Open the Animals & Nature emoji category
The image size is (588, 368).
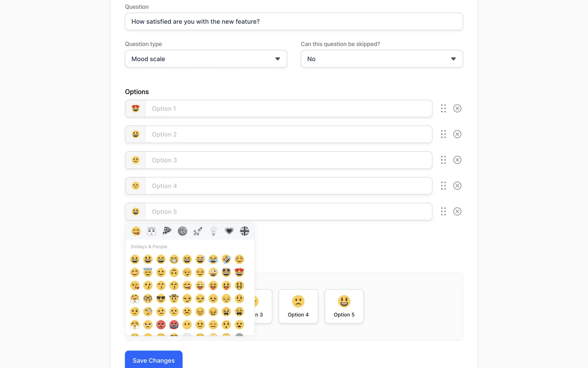[x=151, y=231]
